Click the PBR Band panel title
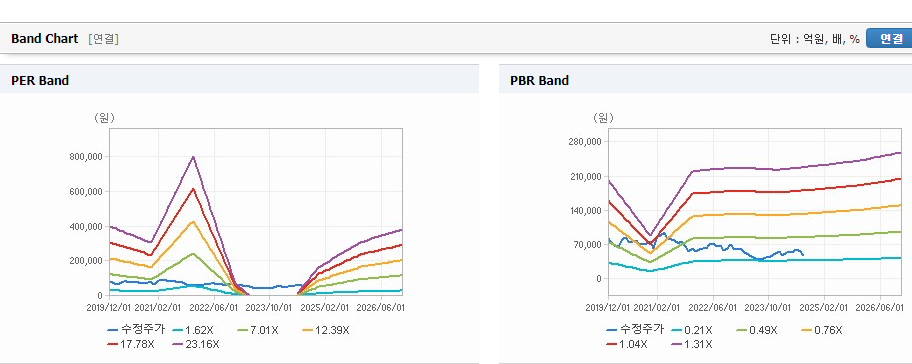The width and height of the screenshot is (912, 364). tap(539, 80)
